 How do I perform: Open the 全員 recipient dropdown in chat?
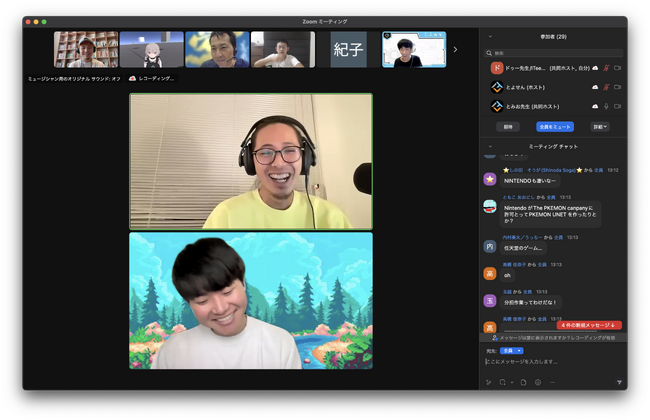tap(512, 351)
